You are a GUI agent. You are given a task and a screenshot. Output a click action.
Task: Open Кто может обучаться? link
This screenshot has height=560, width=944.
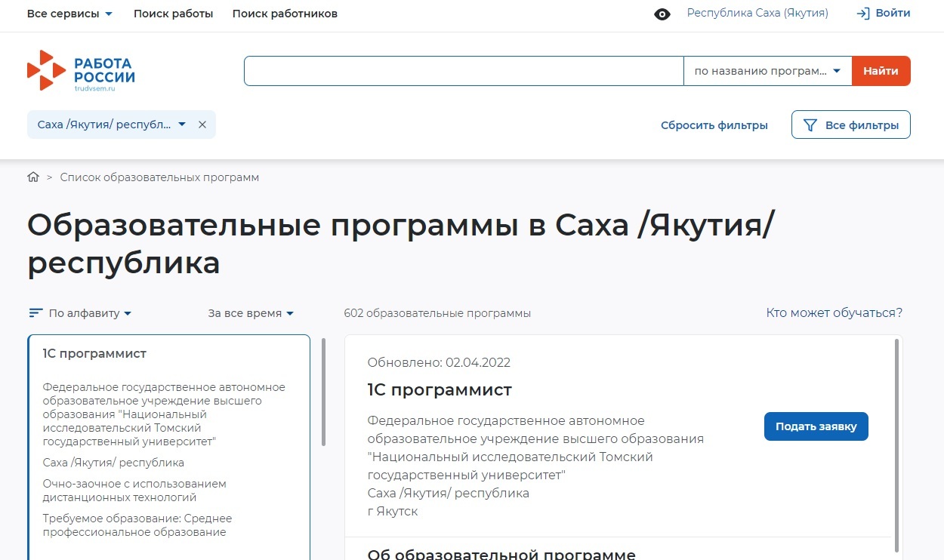click(x=834, y=312)
